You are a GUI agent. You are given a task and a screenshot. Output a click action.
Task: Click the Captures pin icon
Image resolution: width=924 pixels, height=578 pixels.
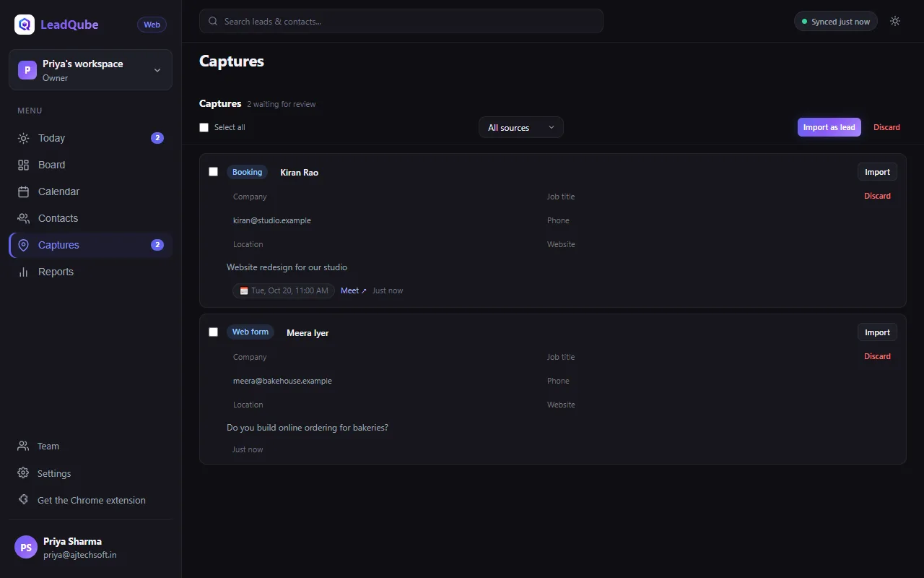24,245
